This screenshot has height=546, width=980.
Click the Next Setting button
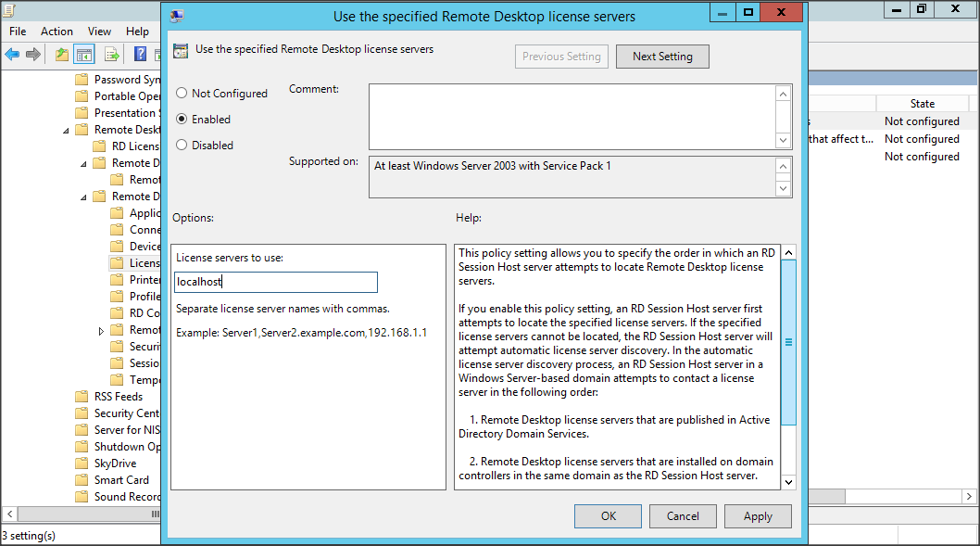(661, 57)
